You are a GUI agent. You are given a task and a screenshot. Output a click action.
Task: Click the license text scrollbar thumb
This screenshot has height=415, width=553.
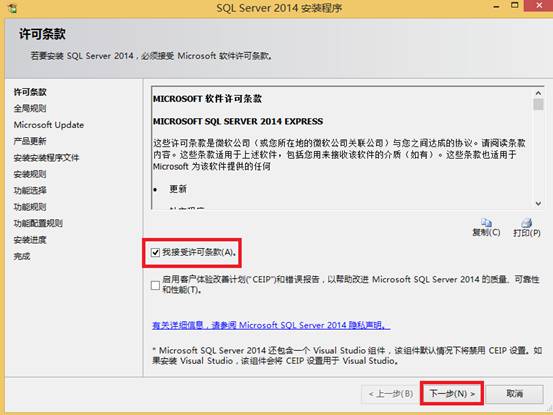tap(538, 105)
